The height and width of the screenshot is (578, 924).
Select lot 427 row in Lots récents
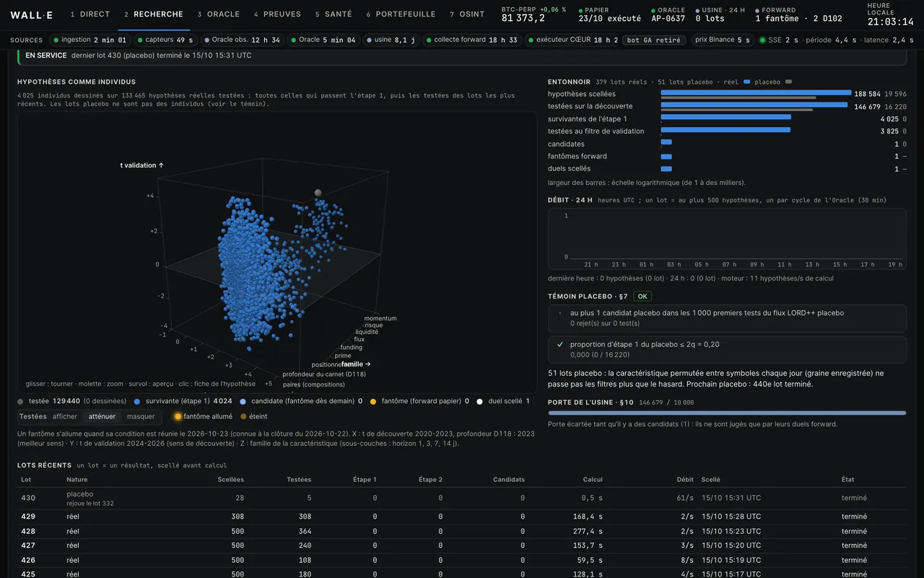pyautogui.click(x=462, y=545)
